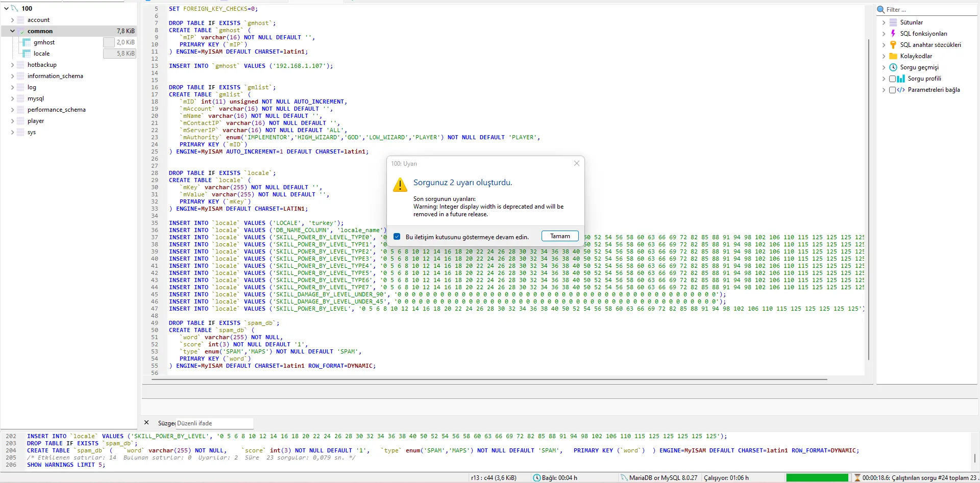Click the SQL editor vertical scrollbar
980x483 pixels.
pyautogui.click(x=868, y=199)
